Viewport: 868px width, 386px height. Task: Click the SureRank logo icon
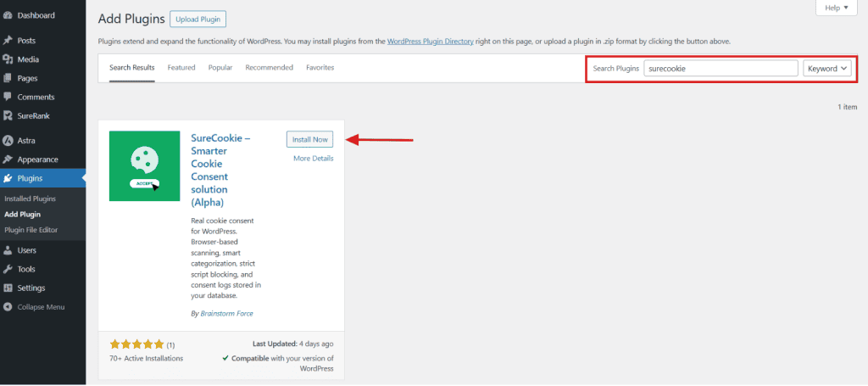[8, 116]
